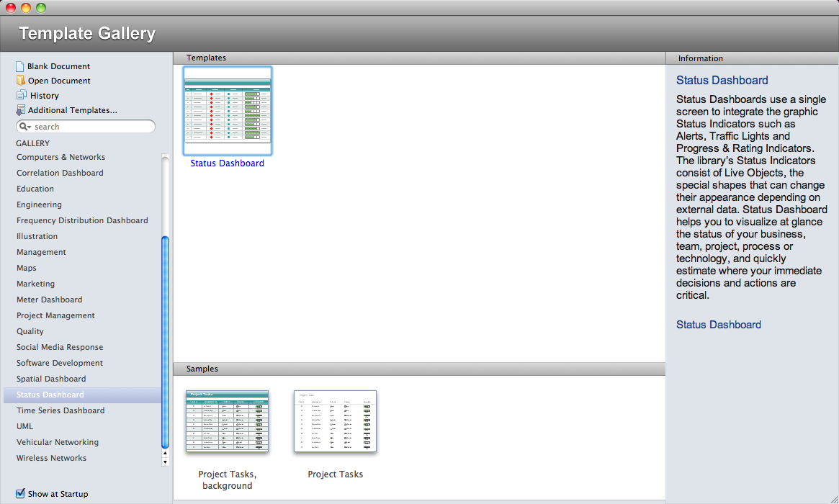Screen dimensions: 839x504
Task: Click the green zoom window button
Action: tap(40, 7)
